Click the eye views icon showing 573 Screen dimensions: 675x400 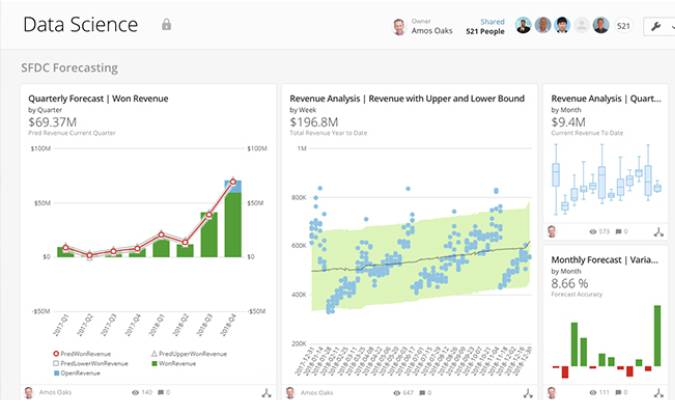pos(593,232)
